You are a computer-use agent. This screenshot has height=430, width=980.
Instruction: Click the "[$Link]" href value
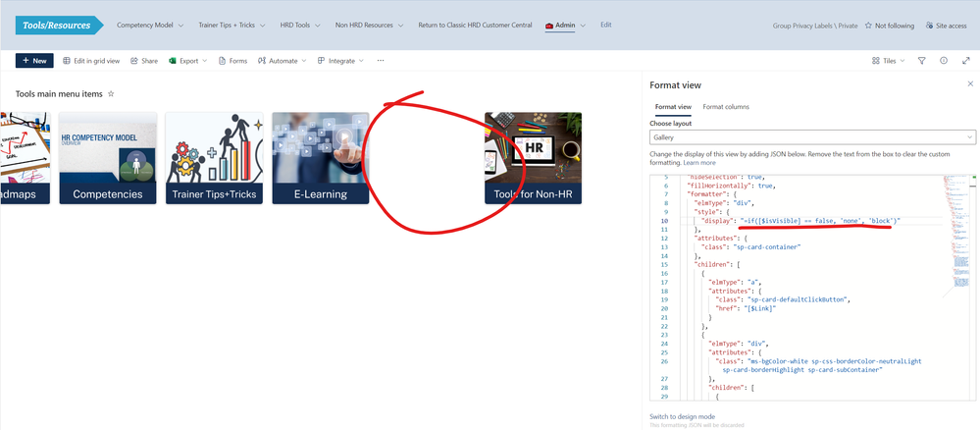(x=760, y=308)
